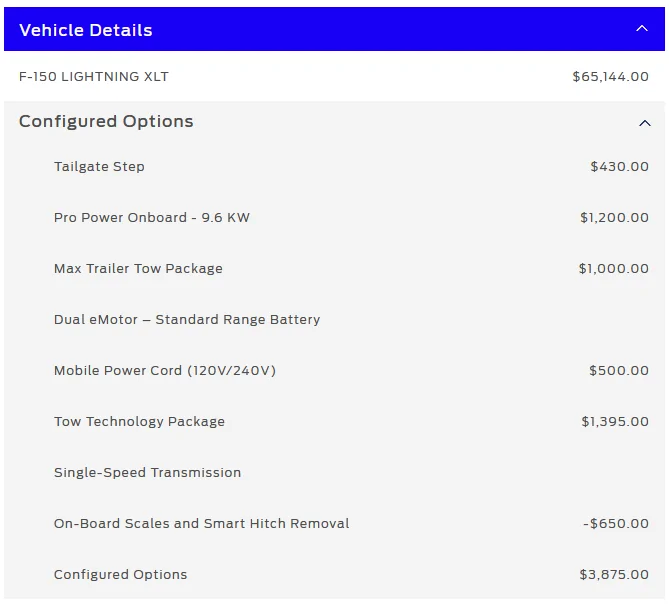The width and height of the screenshot is (669, 609).
Task: Select Mobile Power Cord (120V/240V)
Action: (165, 371)
